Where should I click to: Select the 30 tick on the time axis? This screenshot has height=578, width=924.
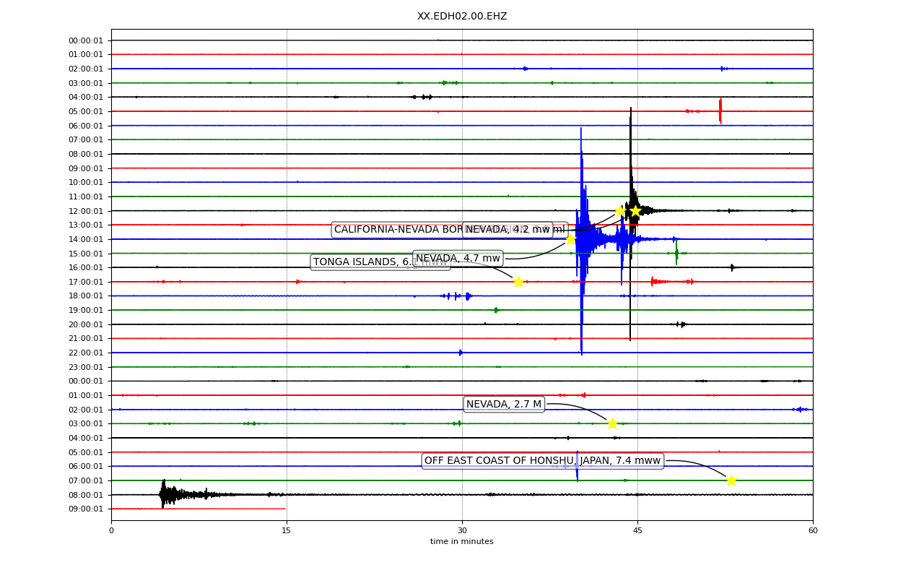(x=462, y=531)
